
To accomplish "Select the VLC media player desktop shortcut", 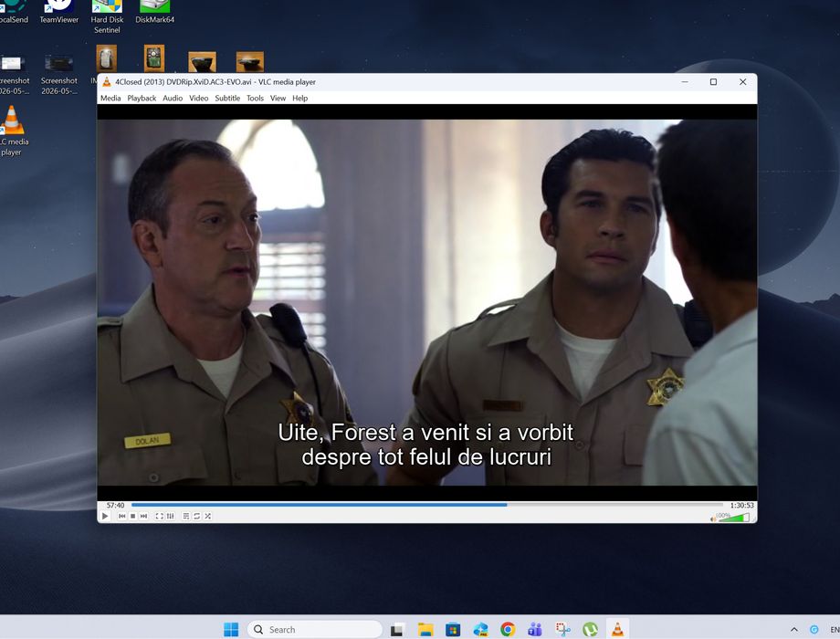I will coord(13,131).
